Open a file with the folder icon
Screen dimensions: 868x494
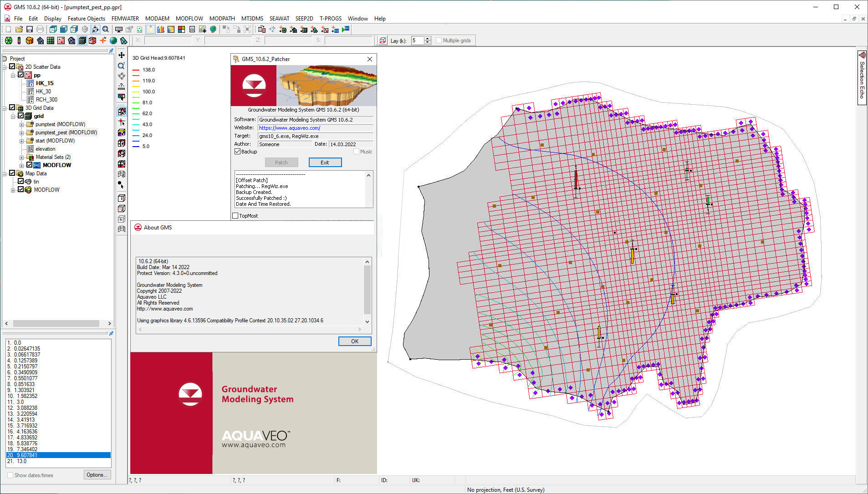[x=19, y=29]
